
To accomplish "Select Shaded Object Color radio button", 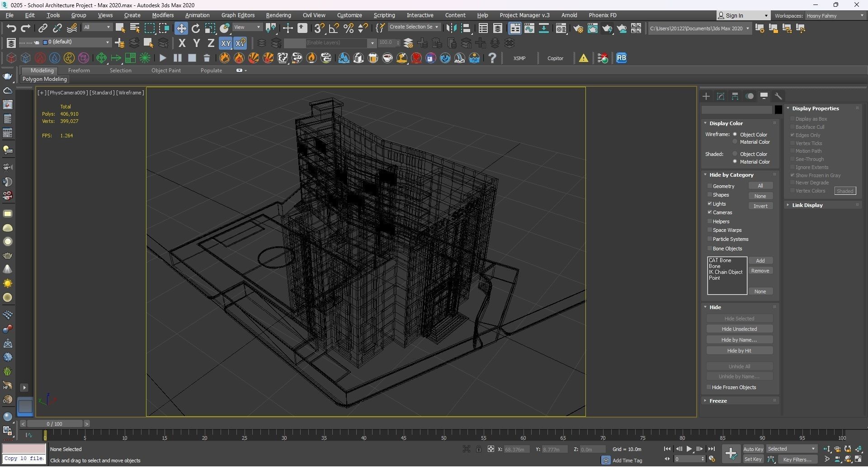I will (x=735, y=154).
